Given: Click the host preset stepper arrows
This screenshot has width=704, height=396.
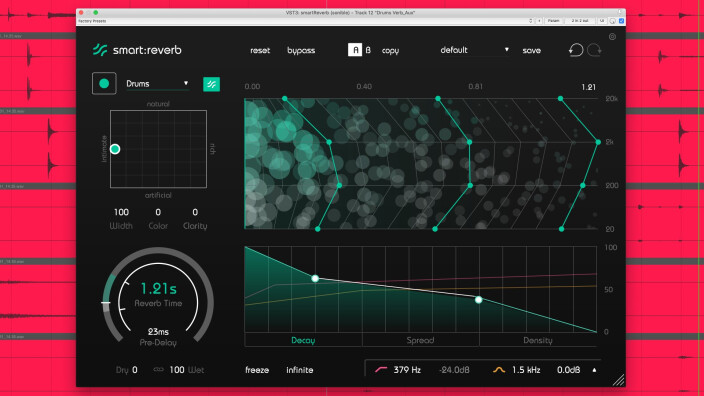Looking at the screenshot, I should [531, 21].
